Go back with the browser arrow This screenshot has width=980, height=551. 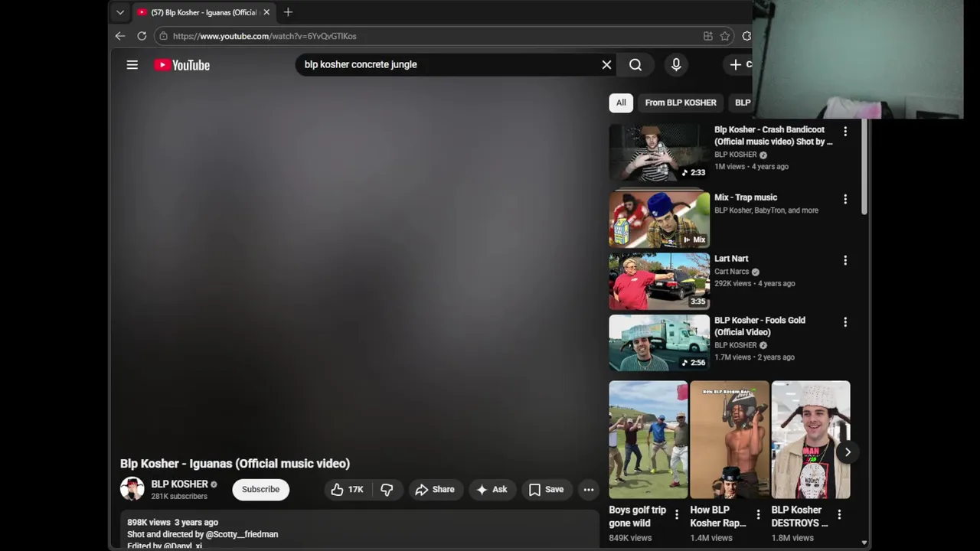120,36
